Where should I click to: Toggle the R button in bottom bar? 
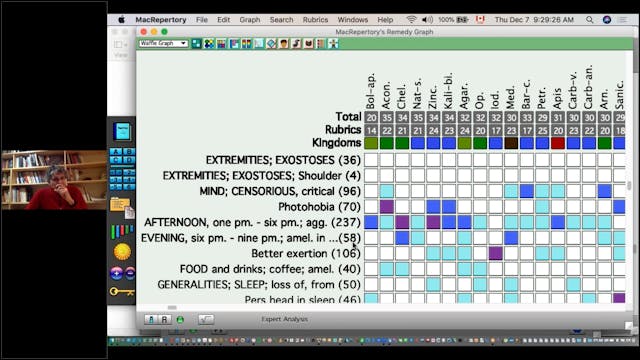click(x=164, y=320)
